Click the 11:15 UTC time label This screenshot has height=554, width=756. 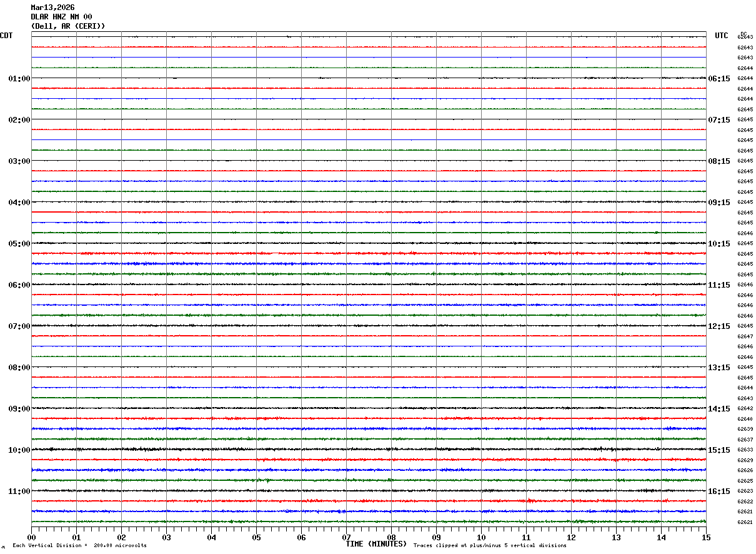(719, 285)
